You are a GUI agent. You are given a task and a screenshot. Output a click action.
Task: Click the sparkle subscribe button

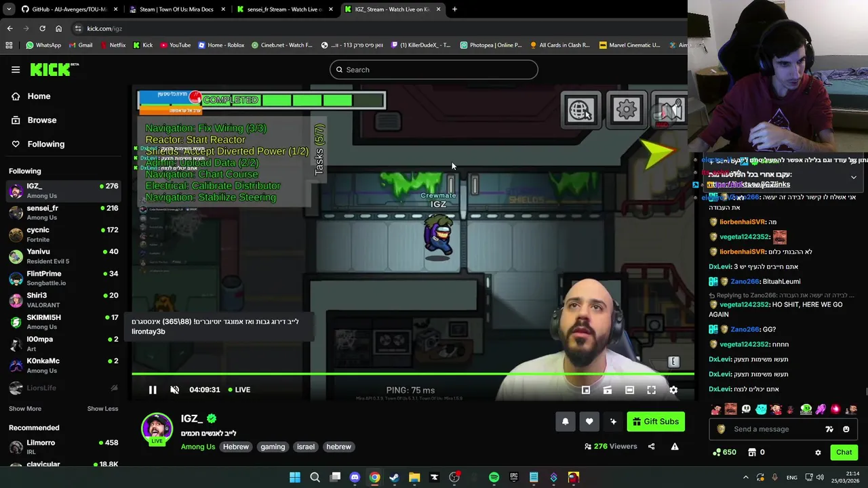point(613,422)
